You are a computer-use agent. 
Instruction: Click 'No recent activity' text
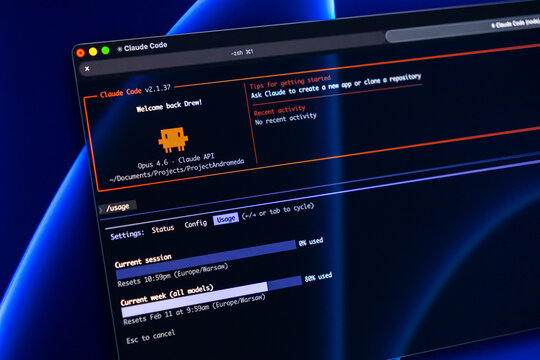tap(285, 119)
